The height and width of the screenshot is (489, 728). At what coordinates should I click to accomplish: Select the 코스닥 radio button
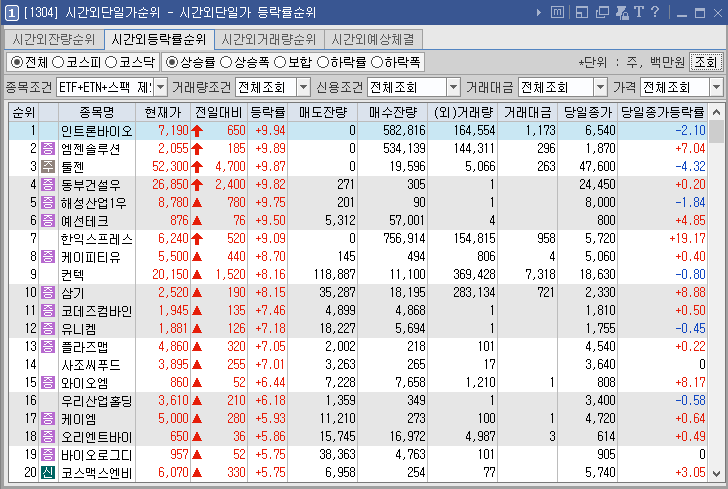[110, 62]
